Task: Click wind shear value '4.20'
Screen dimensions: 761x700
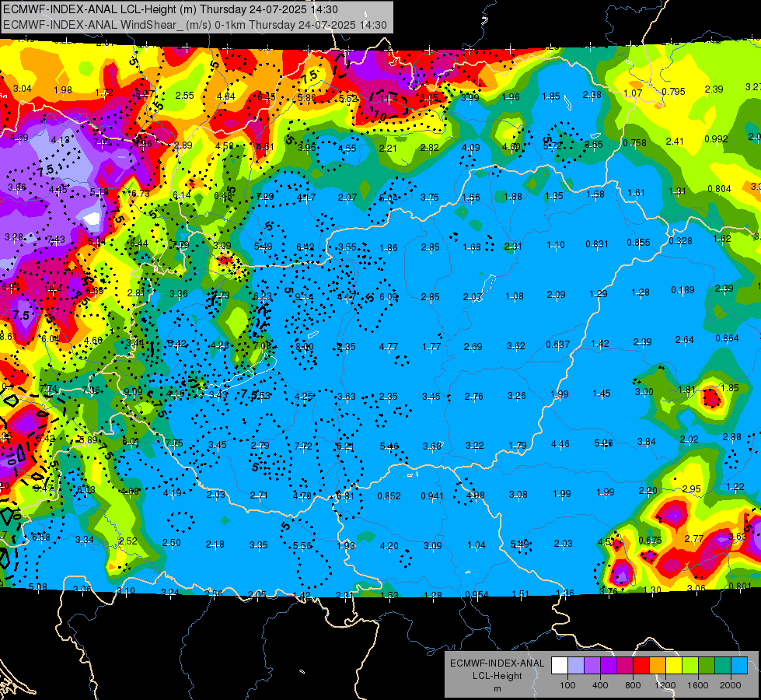Action: tap(389, 546)
